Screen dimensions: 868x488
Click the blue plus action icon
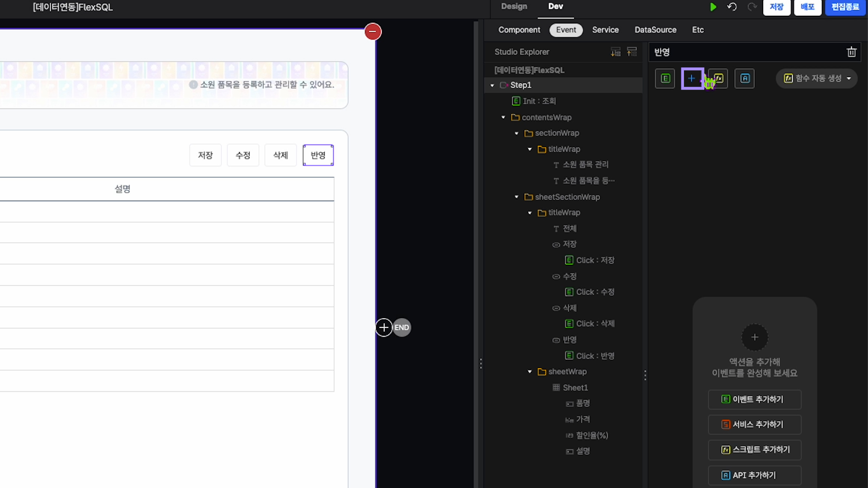click(x=692, y=79)
